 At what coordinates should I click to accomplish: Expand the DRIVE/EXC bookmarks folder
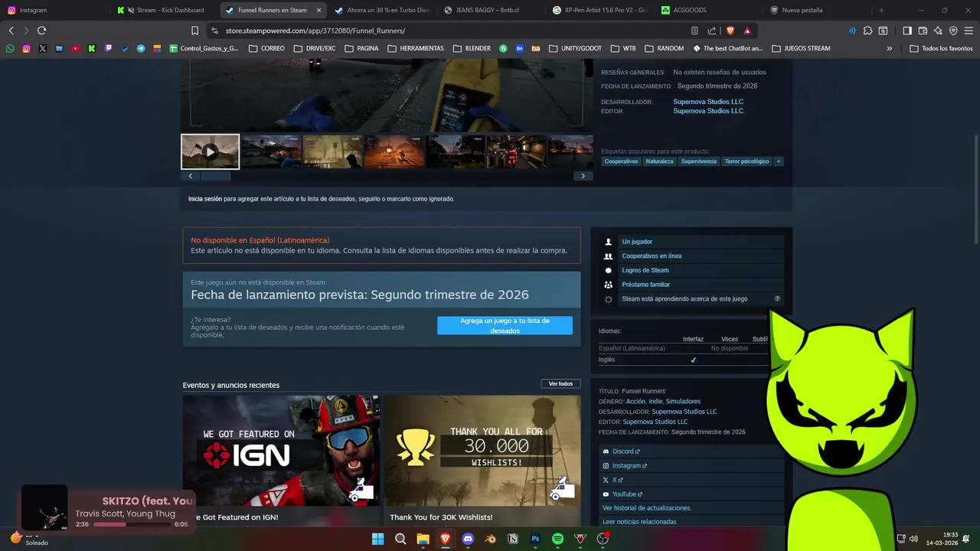[x=315, y=48]
